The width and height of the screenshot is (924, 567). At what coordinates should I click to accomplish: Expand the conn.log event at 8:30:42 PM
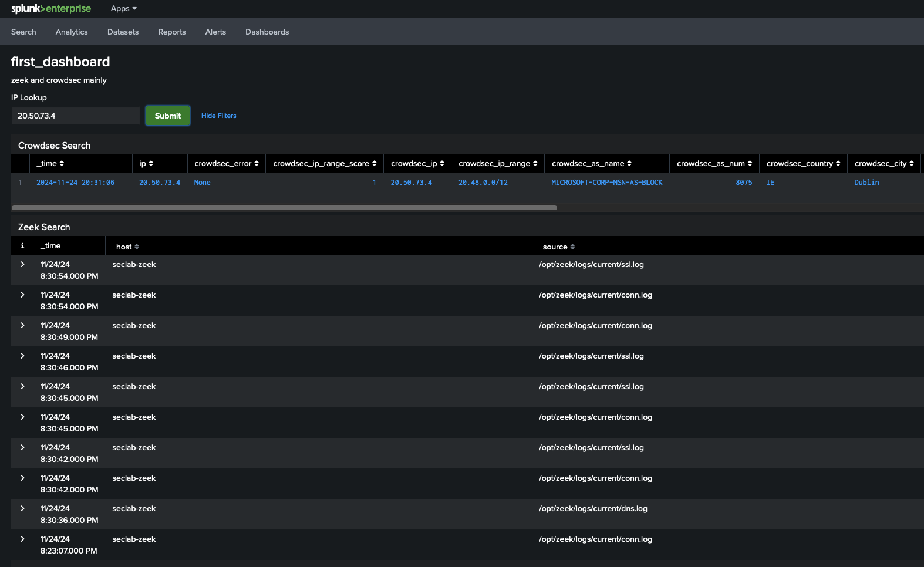[22, 478]
